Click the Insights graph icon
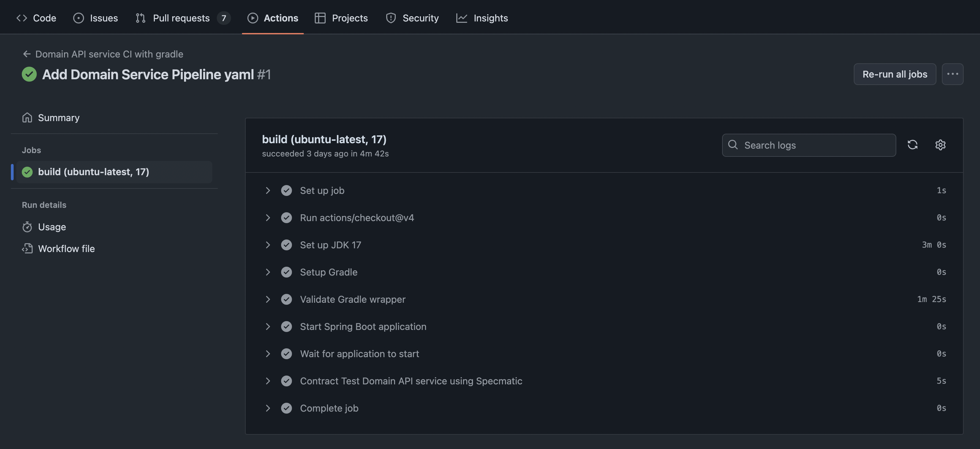The height and width of the screenshot is (449, 980). [x=461, y=17]
